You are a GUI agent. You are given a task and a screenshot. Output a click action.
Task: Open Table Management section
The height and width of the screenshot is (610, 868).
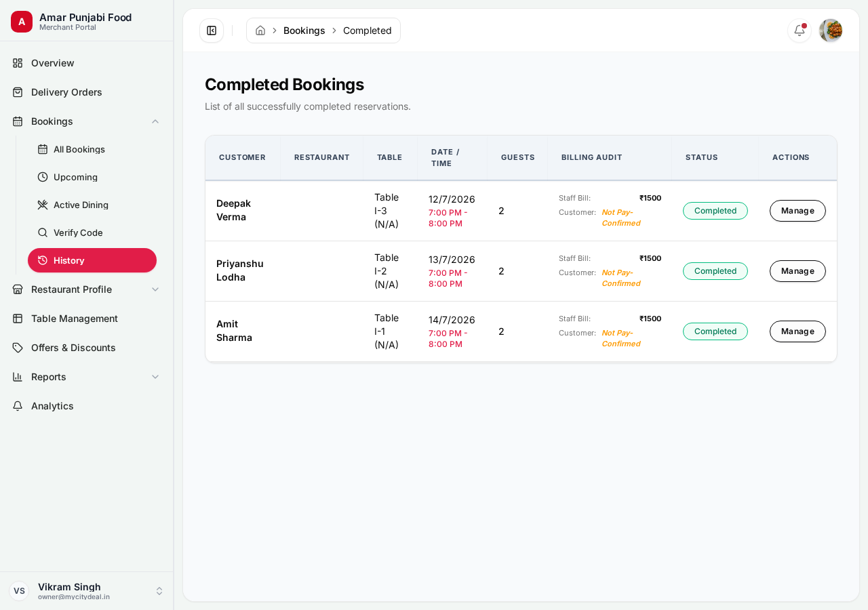click(x=87, y=319)
